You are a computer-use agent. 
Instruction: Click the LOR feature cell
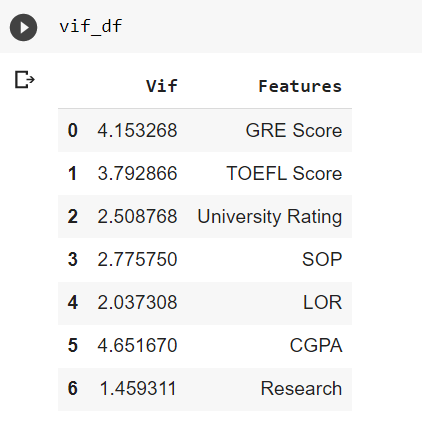pos(322,302)
